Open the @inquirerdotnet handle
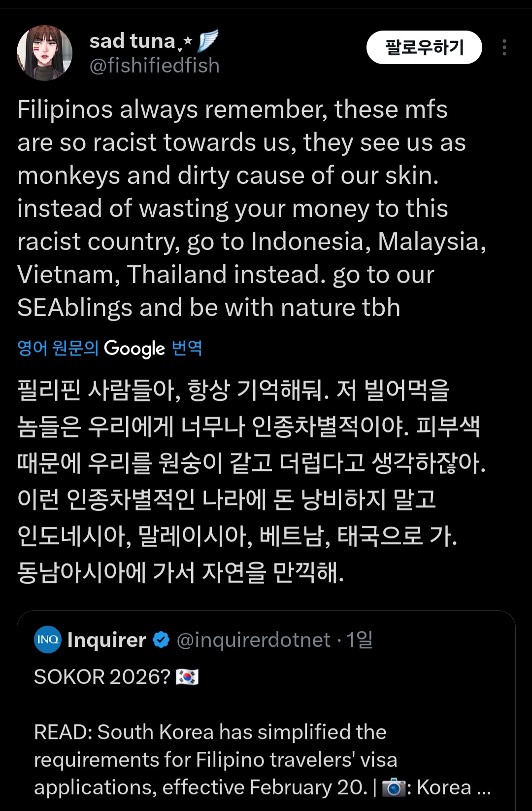The height and width of the screenshot is (811, 532). [253, 640]
